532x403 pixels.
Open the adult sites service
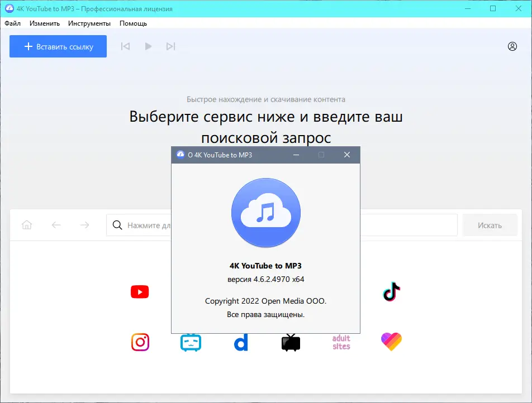click(x=341, y=342)
